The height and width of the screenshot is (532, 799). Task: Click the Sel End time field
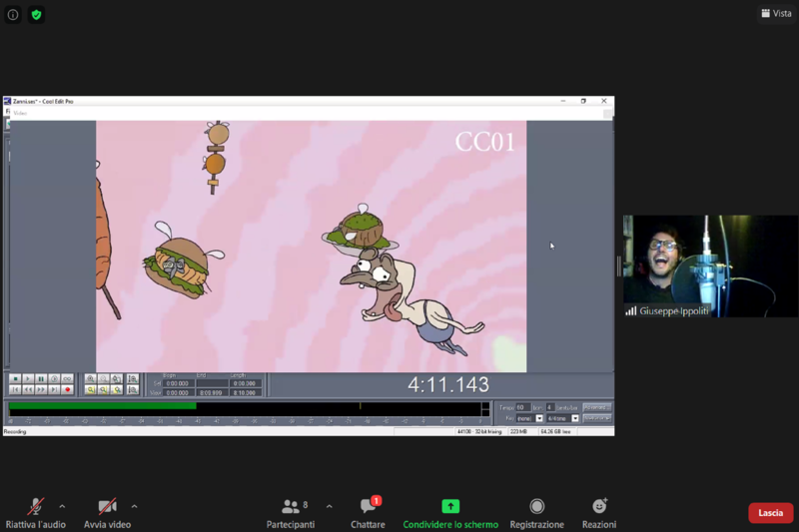tap(212, 383)
